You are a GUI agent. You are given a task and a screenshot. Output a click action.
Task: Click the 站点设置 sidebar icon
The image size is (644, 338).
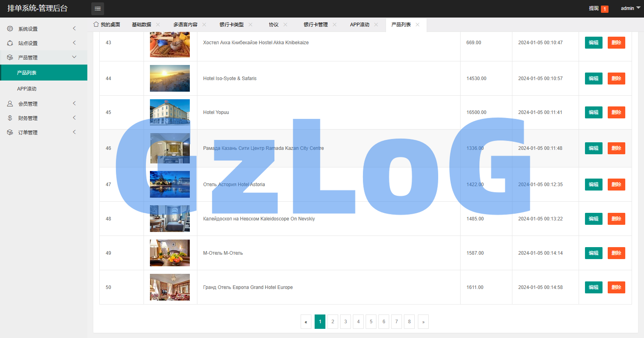10,43
